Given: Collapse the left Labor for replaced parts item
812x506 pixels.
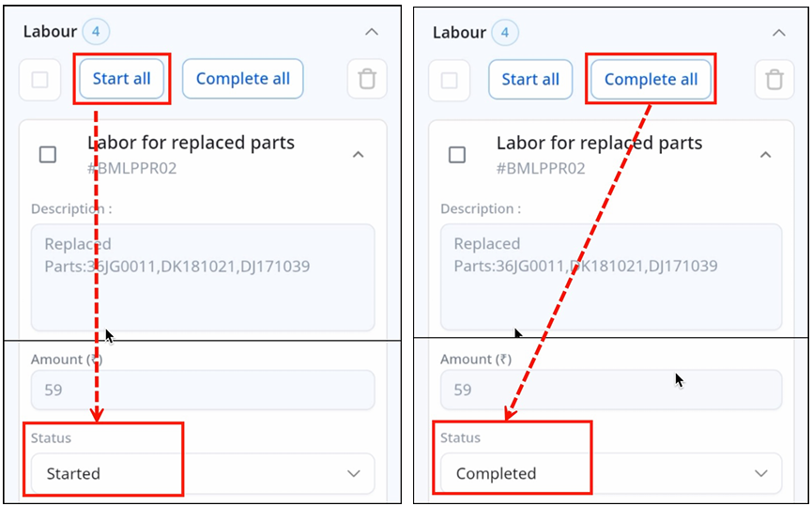Looking at the screenshot, I should [x=357, y=154].
